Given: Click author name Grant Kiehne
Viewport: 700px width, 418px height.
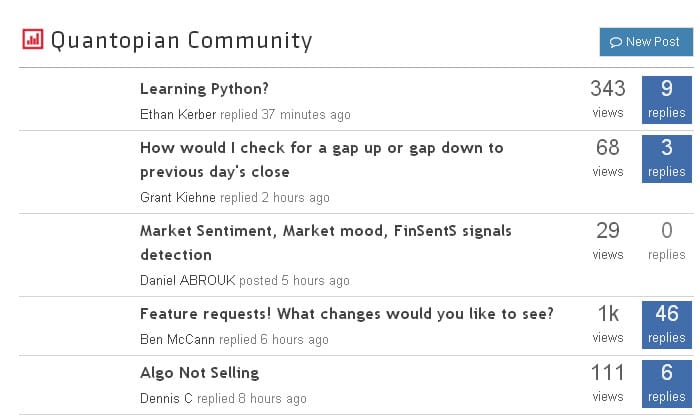Looking at the screenshot, I should point(178,198).
